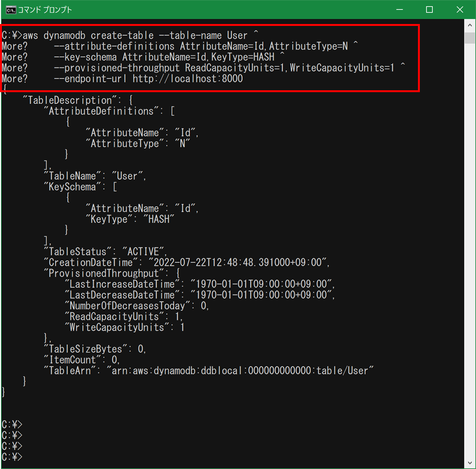Click the KeySchema JSON section text
The image size is (476, 469).
click(x=77, y=186)
